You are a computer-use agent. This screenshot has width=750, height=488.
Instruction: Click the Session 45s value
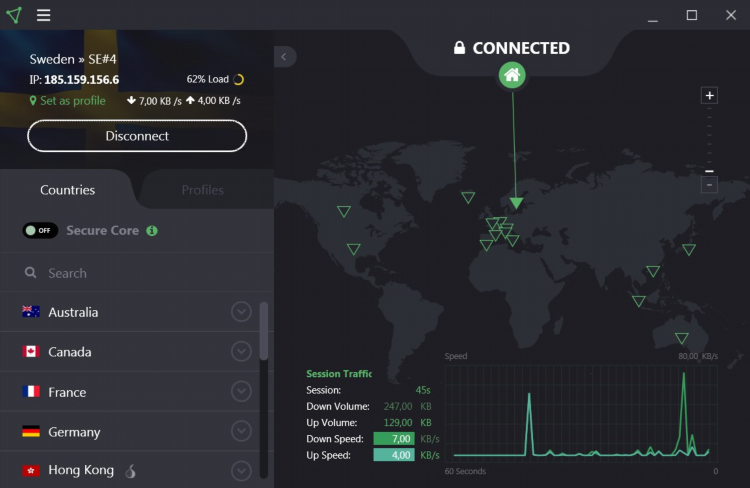[x=423, y=390]
